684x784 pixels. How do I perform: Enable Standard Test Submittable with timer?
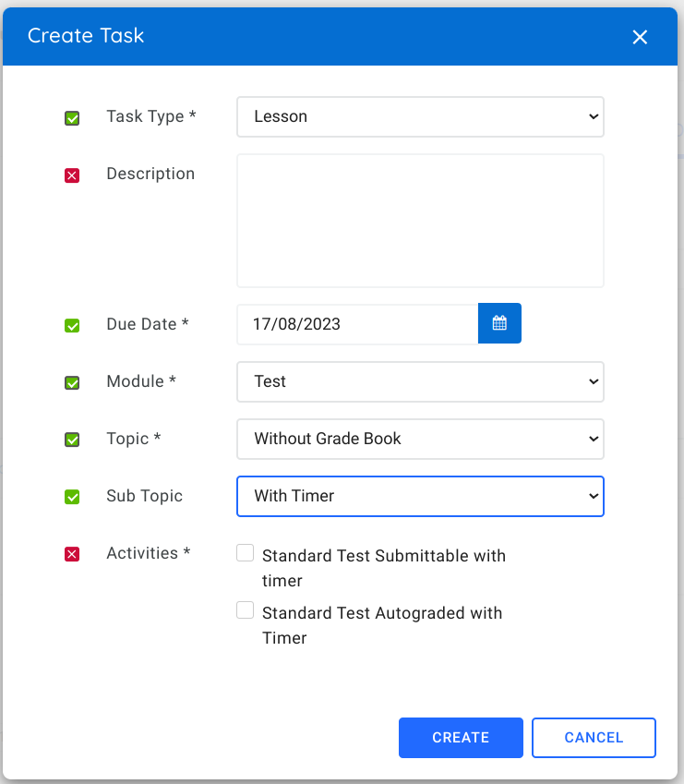coord(245,552)
